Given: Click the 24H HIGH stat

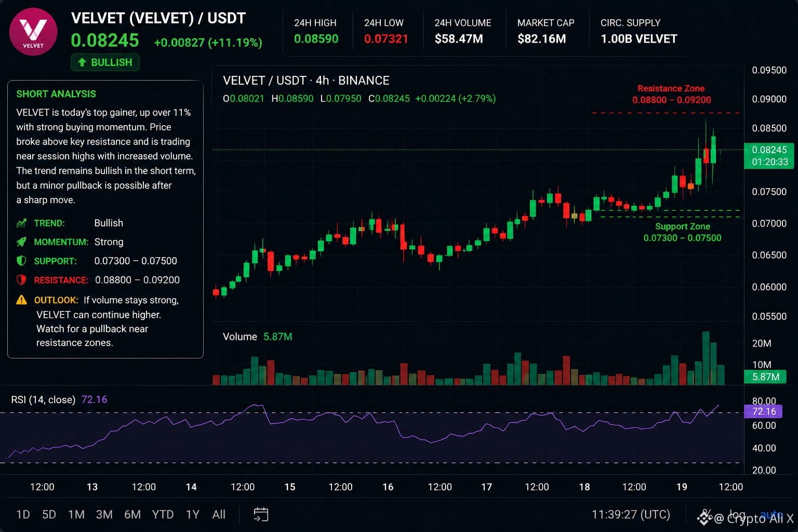Looking at the screenshot, I should (316, 31).
